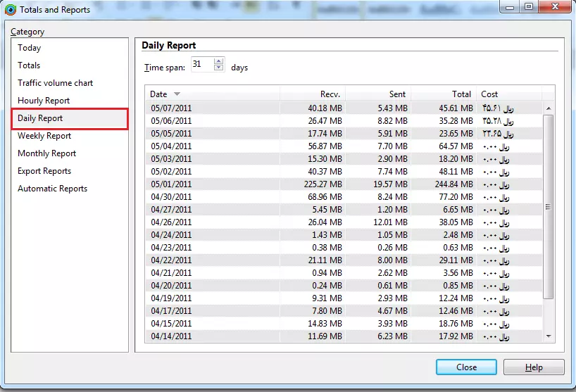This screenshot has height=392, width=576.
Task: Click the Help button
Action: [x=534, y=367]
